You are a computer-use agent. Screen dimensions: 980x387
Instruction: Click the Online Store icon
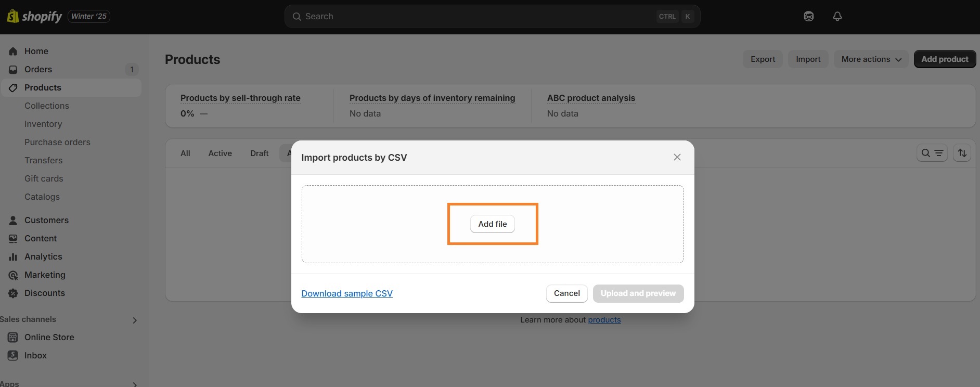click(13, 337)
